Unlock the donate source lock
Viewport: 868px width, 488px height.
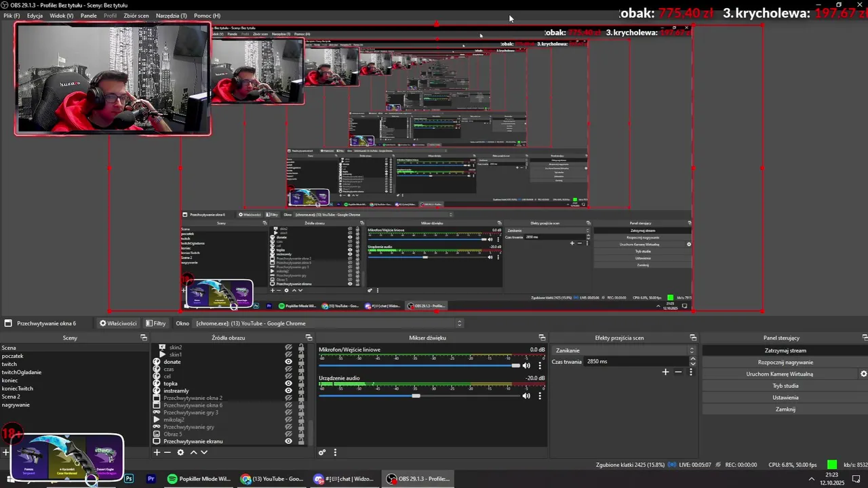tap(301, 362)
